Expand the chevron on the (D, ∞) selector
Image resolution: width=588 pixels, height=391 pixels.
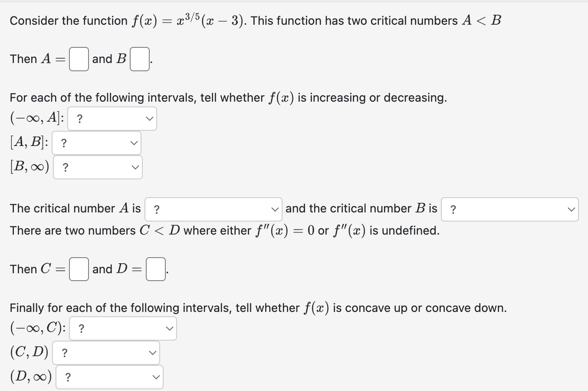[x=155, y=377]
